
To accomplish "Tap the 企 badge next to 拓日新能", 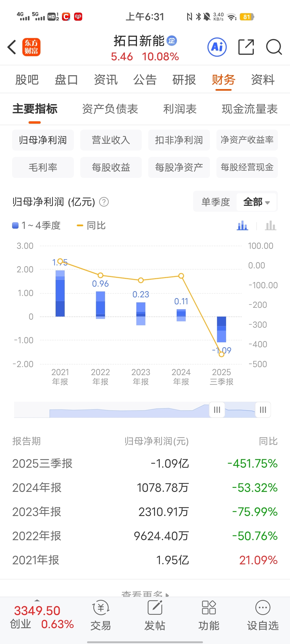I will point(172,41).
